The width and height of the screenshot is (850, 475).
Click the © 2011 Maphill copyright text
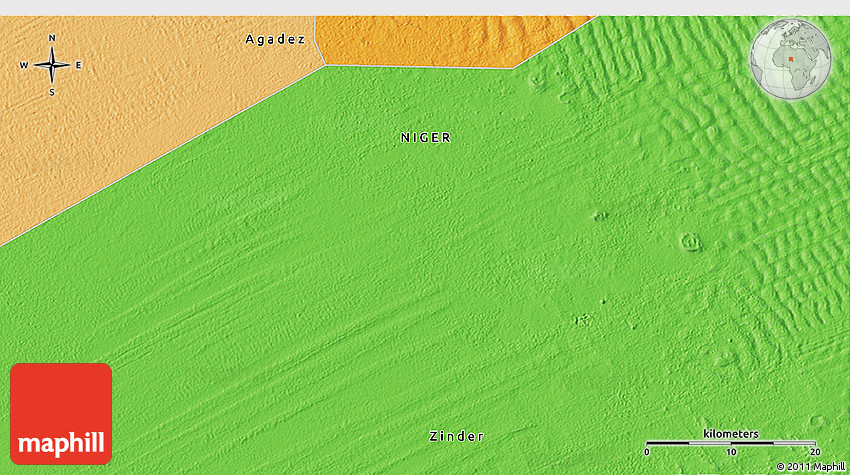(811, 466)
